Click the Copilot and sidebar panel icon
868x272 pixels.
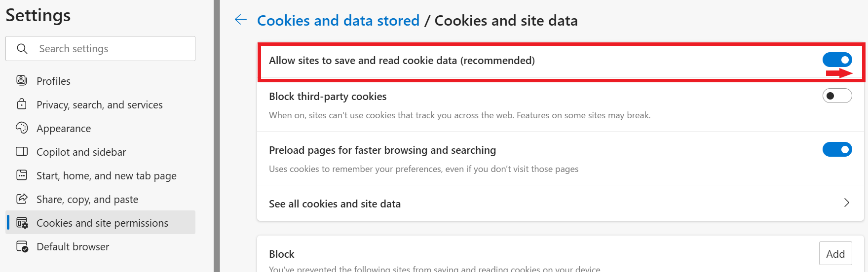pos(22,151)
